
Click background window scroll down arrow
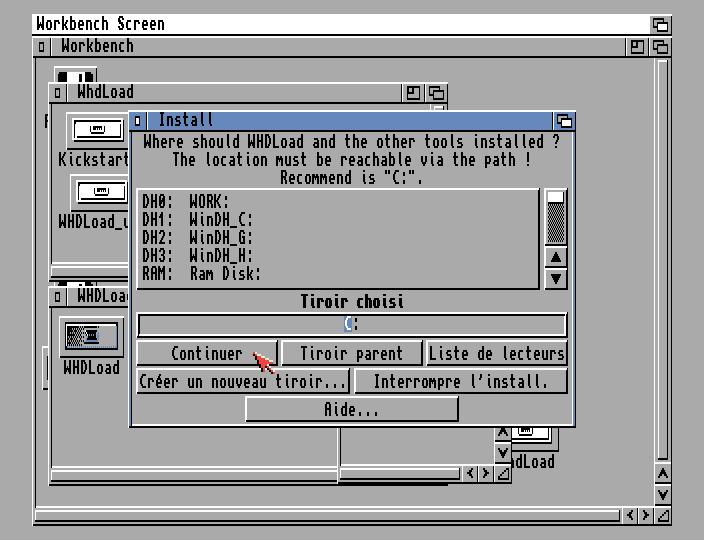click(503, 452)
